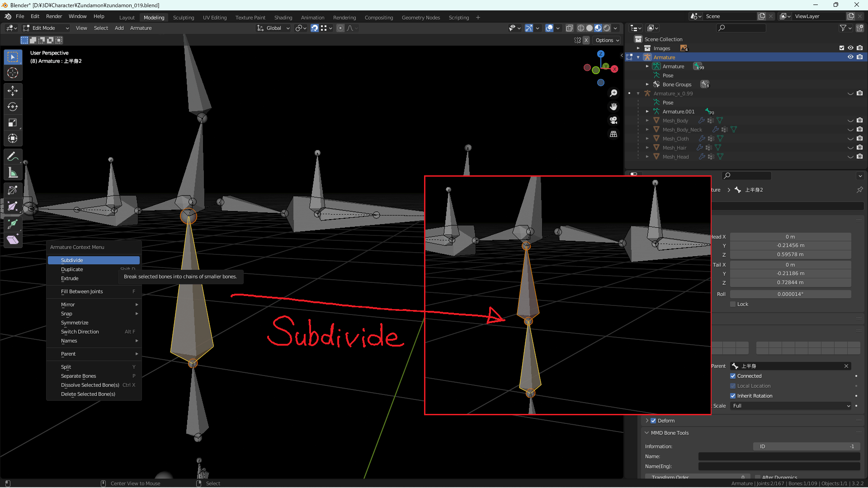The width and height of the screenshot is (868, 488).
Task: Expand the Mesh_Body item in the outliner
Action: 647,120
